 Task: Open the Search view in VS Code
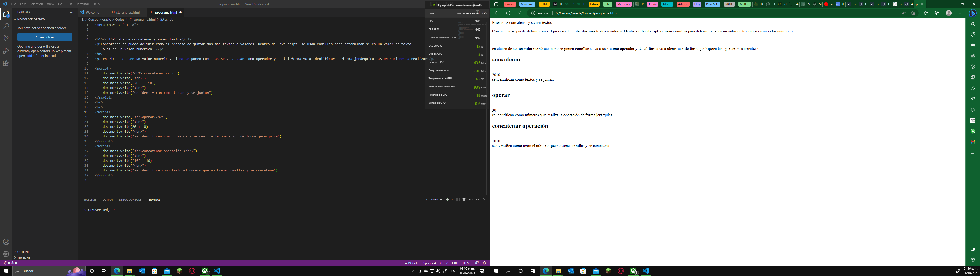click(x=6, y=26)
